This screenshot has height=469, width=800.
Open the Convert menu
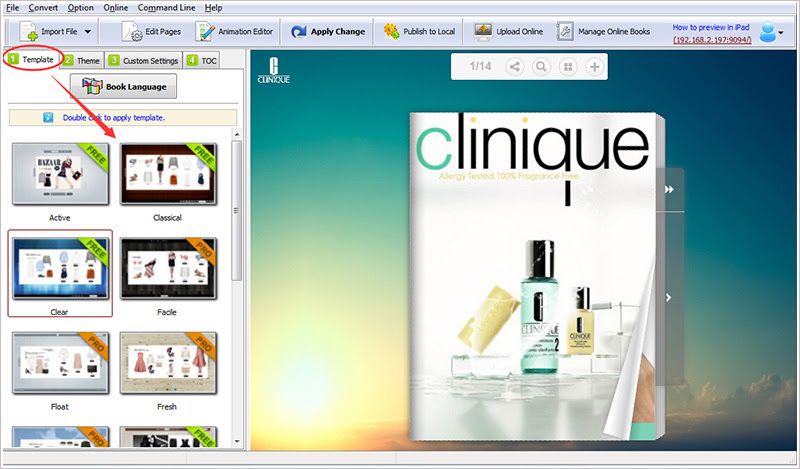click(43, 8)
